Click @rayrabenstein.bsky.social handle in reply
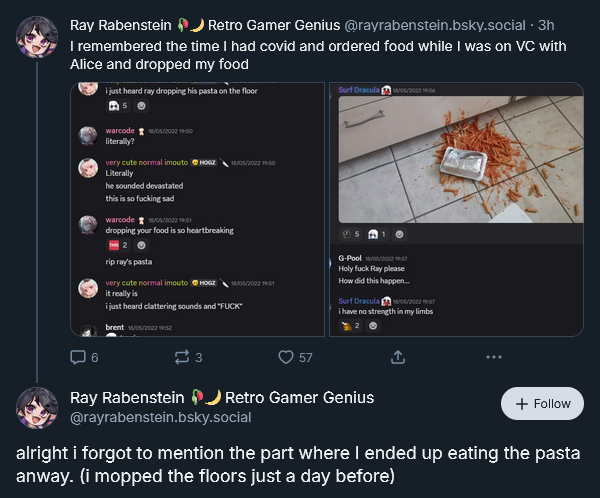 [x=160, y=417]
